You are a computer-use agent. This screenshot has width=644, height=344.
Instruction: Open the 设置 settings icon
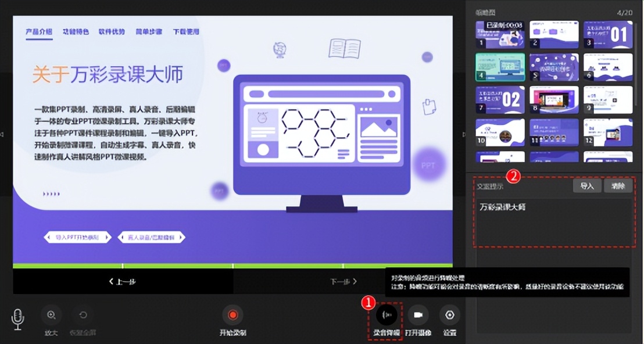450,315
